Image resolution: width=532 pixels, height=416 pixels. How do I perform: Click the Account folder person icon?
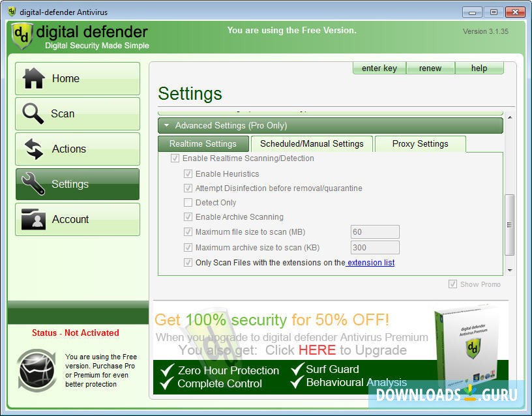point(33,219)
